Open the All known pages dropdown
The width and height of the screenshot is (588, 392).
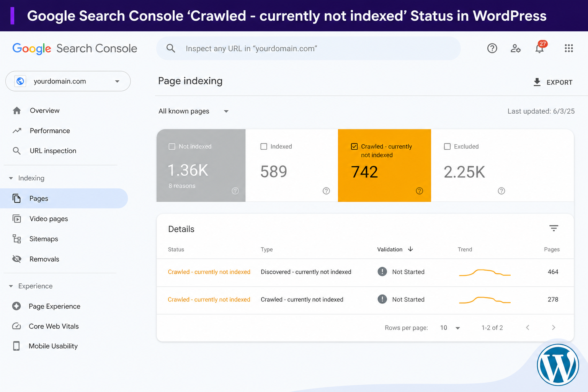(x=193, y=111)
